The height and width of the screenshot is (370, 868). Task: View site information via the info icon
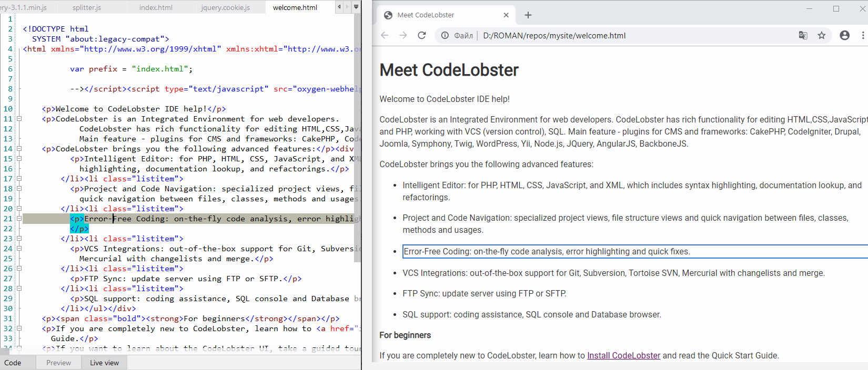tap(445, 35)
